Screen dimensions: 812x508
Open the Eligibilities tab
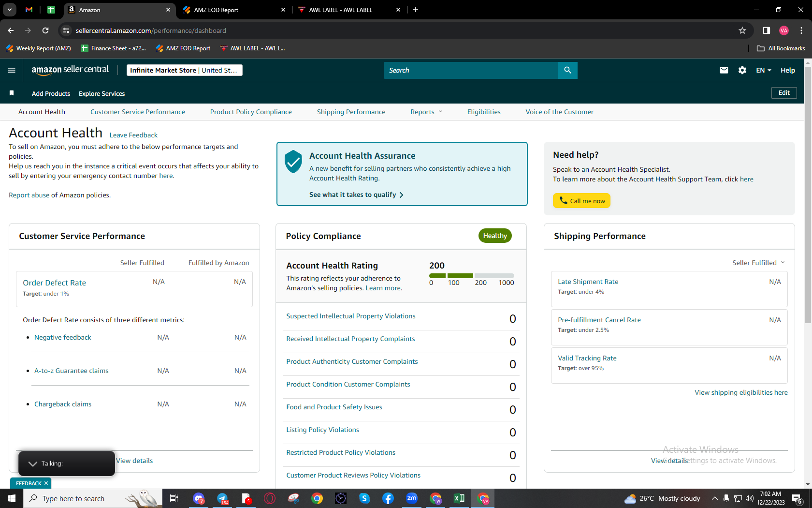click(x=484, y=112)
